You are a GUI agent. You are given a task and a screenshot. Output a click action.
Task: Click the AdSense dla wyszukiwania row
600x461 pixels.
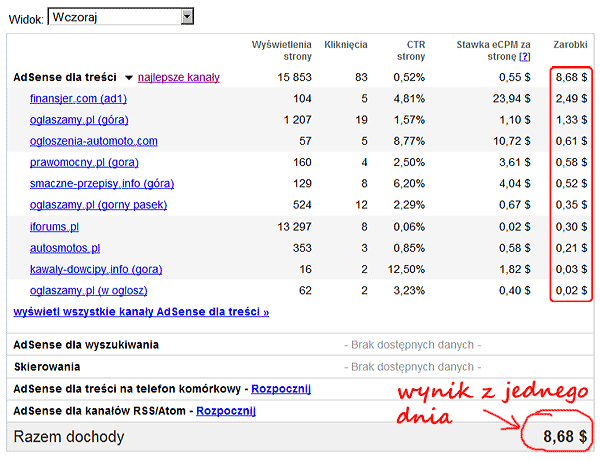coord(300,345)
